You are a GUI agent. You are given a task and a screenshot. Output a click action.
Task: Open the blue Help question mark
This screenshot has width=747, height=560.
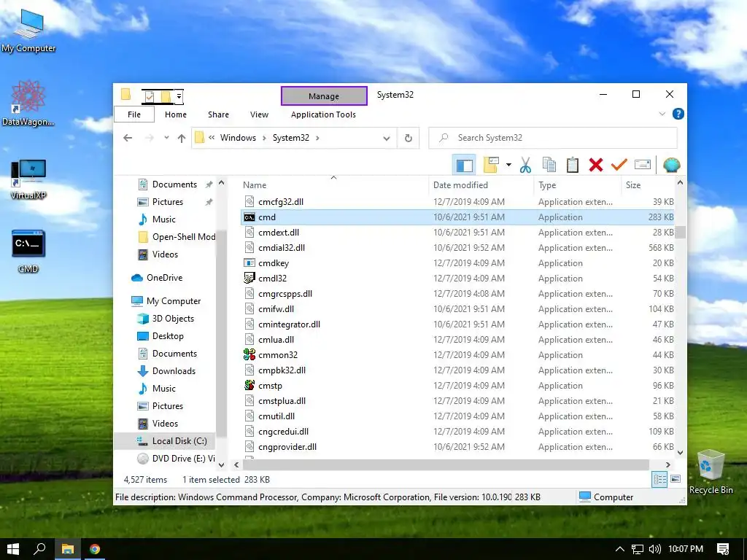click(678, 114)
